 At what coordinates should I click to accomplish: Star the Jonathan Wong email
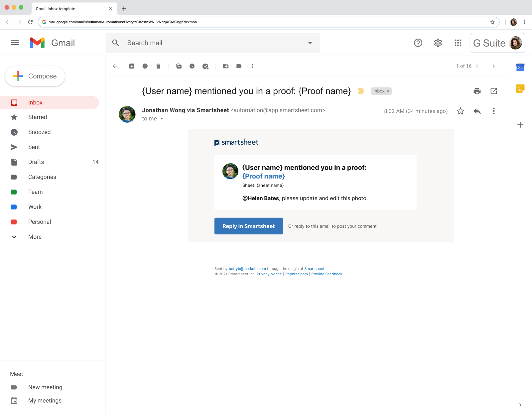(x=461, y=111)
